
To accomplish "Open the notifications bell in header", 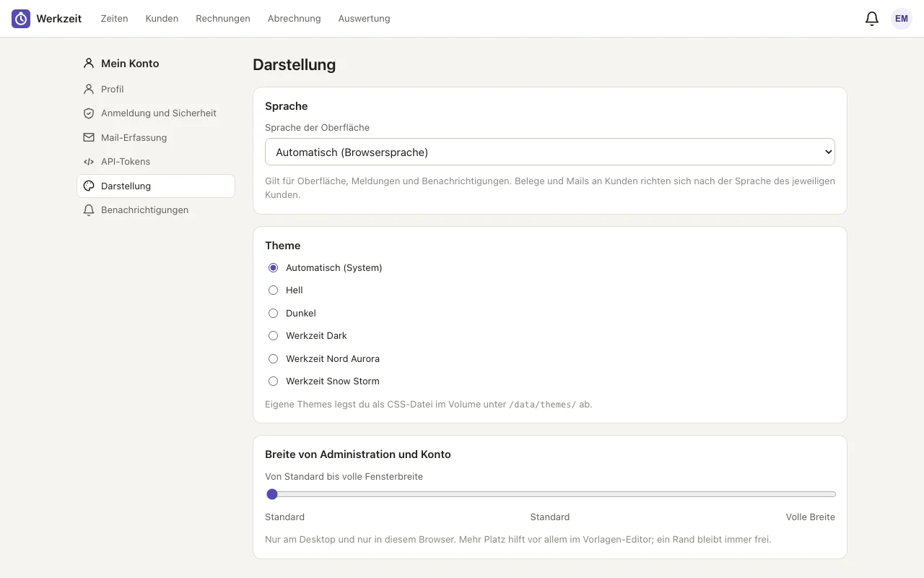I will point(872,19).
